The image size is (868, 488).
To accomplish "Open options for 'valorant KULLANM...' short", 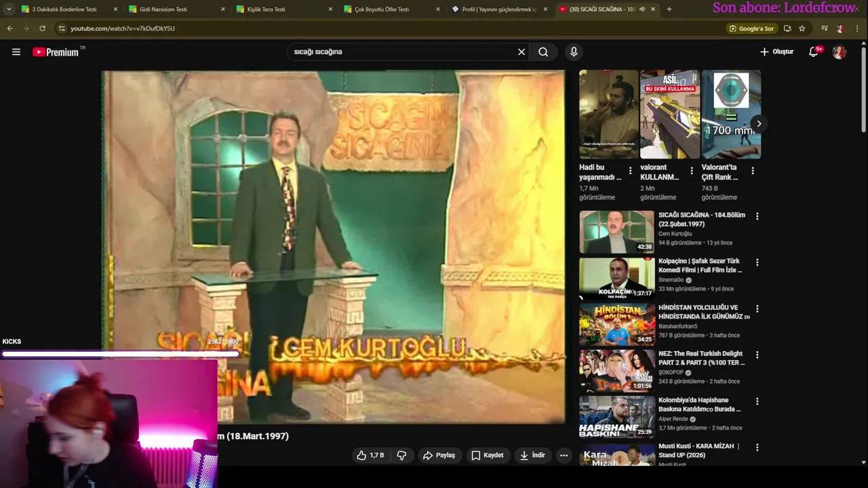I will (691, 171).
